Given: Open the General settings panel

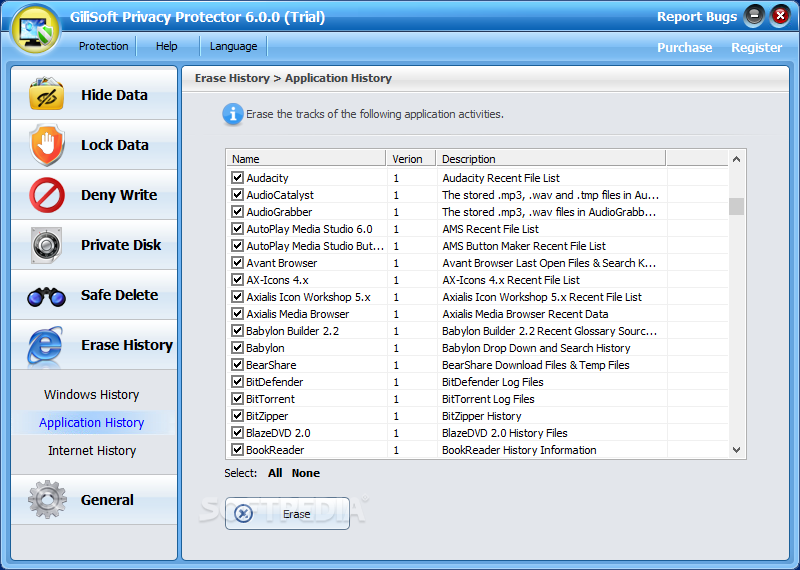Looking at the screenshot, I should point(94,500).
